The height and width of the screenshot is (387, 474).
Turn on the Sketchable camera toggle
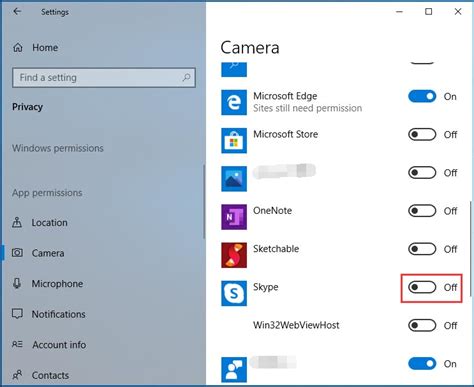422,249
